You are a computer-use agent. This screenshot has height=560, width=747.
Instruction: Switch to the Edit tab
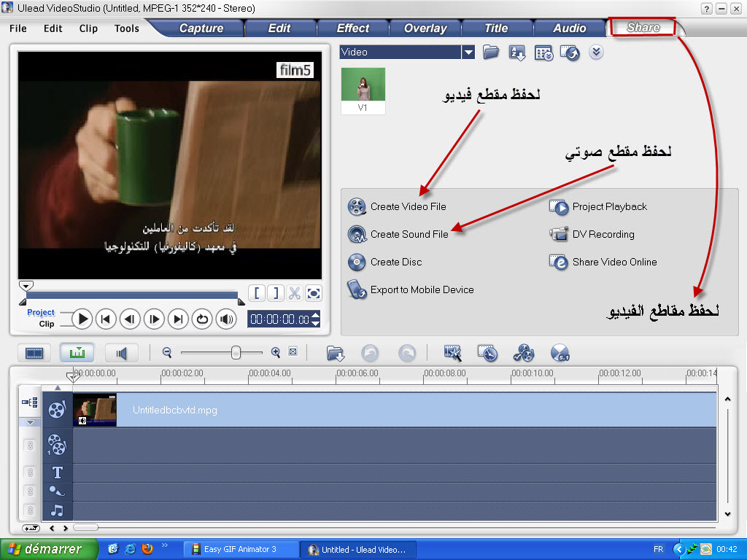point(280,28)
